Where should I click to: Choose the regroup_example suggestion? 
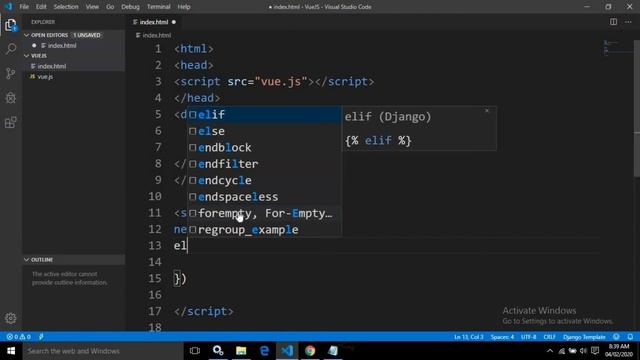pyautogui.click(x=264, y=229)
